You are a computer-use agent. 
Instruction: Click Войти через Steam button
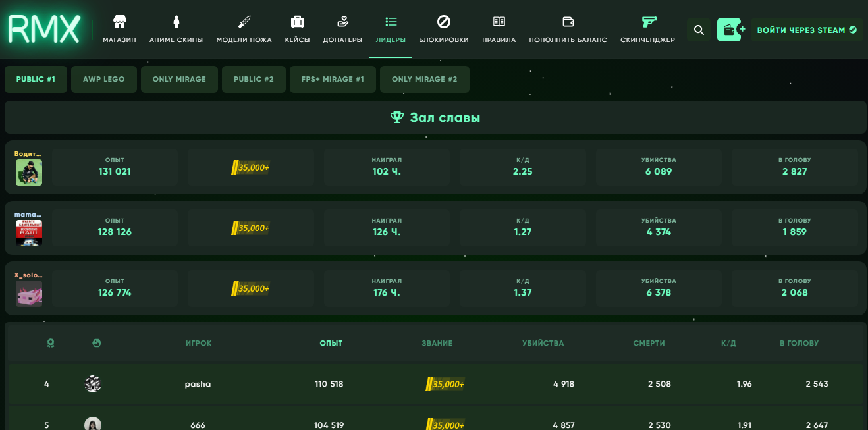(806, 30)
